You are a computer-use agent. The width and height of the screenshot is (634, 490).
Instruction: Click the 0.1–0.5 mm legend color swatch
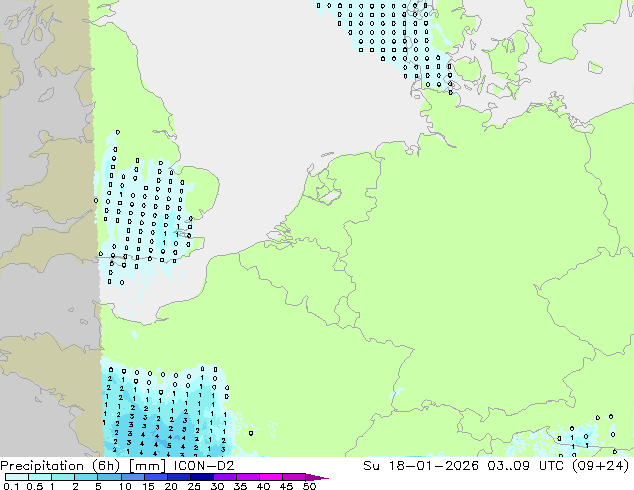(17, 477)
